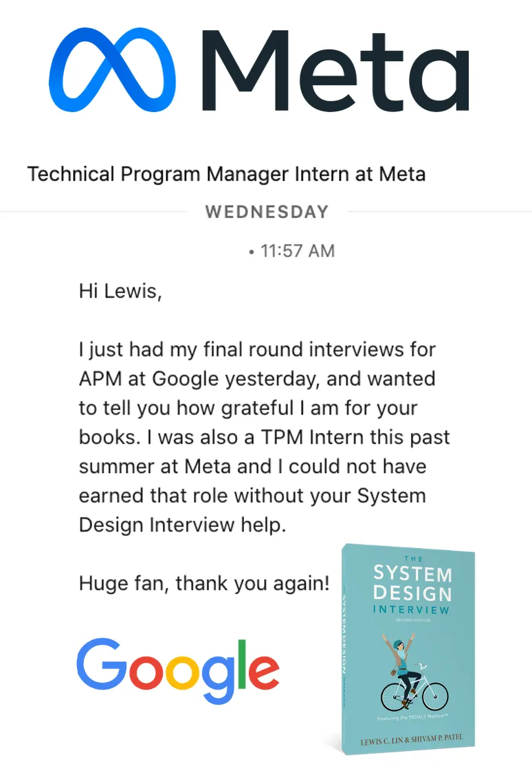
Task: Click "SECOND EDITION" label on the book cover
Action: [412, 620]
